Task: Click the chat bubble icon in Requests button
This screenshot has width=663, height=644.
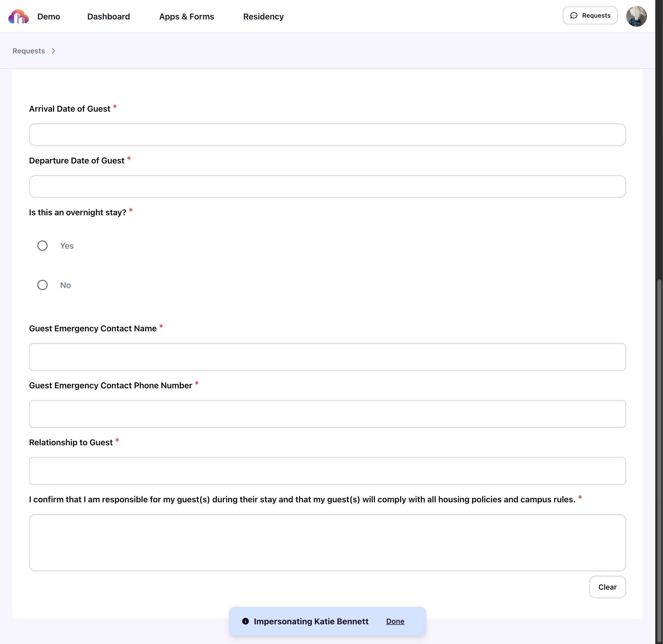Action: point(574,16)
